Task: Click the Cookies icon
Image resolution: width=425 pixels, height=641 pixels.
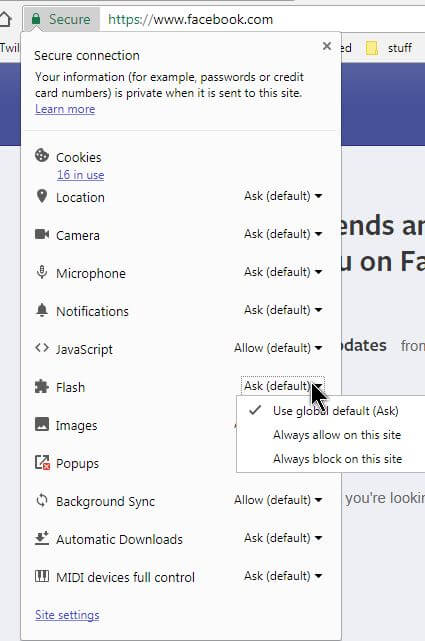Action: point(42,155)
